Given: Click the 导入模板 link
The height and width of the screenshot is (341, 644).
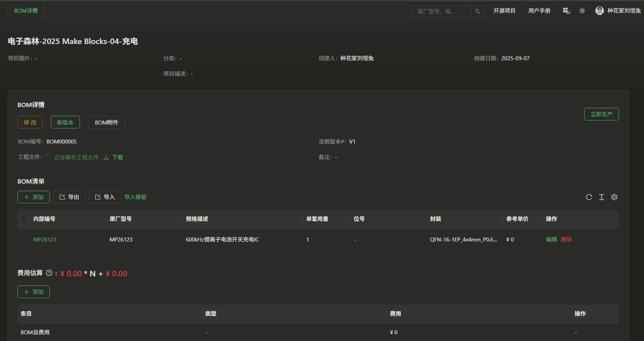Looking at the screenshot, I should (135, 197).
